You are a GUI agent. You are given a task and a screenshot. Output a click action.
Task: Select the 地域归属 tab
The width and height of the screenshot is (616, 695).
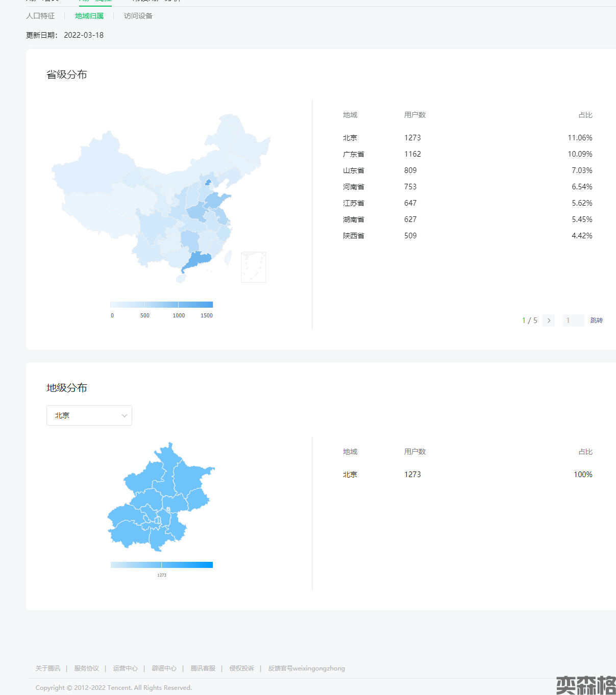[89, 16]
